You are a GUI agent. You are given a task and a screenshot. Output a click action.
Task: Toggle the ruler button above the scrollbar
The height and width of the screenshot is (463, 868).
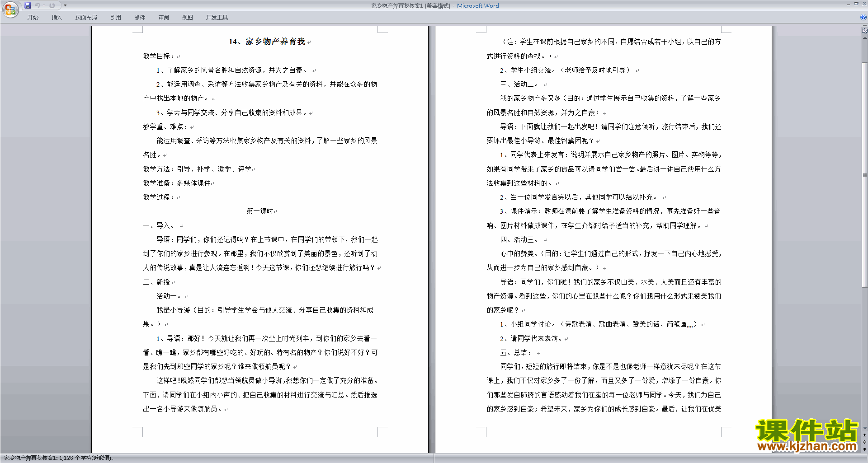[x=864, y=31]
